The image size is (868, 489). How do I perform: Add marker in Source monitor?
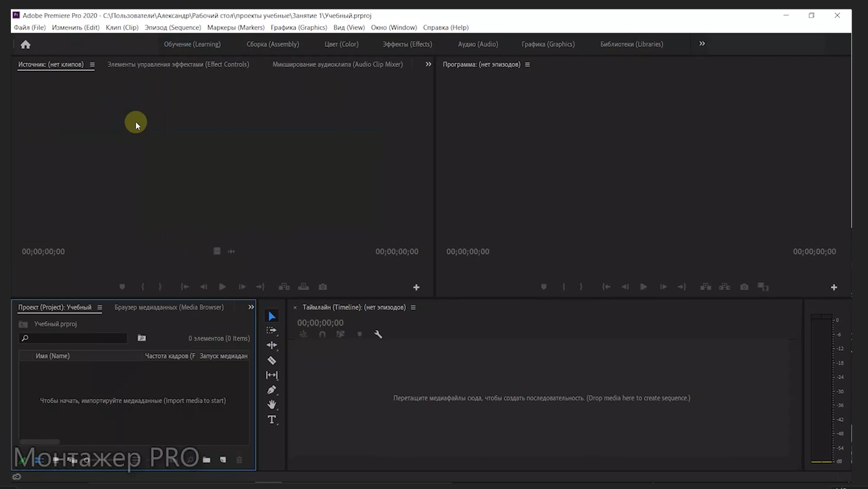(x=122, y=287)
